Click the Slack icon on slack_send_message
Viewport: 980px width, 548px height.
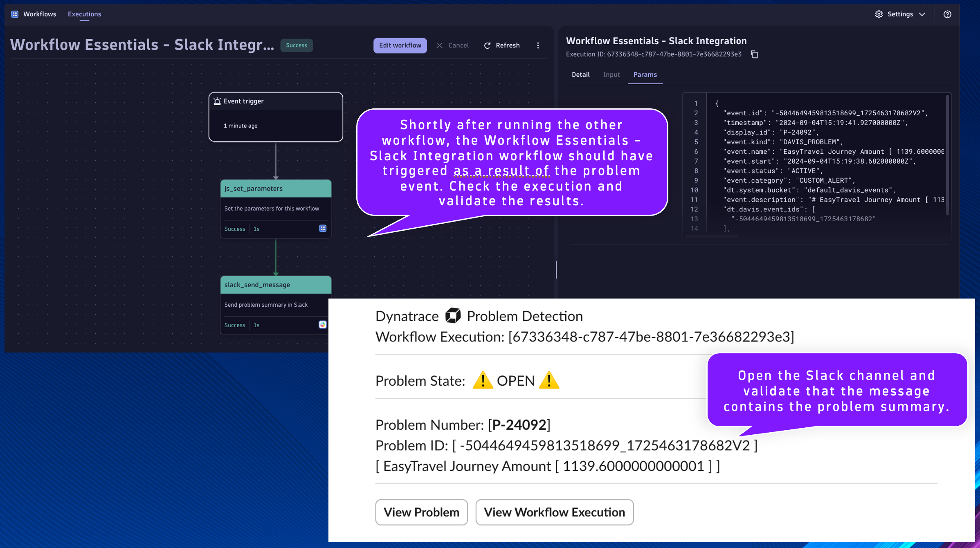pos(323,325)
